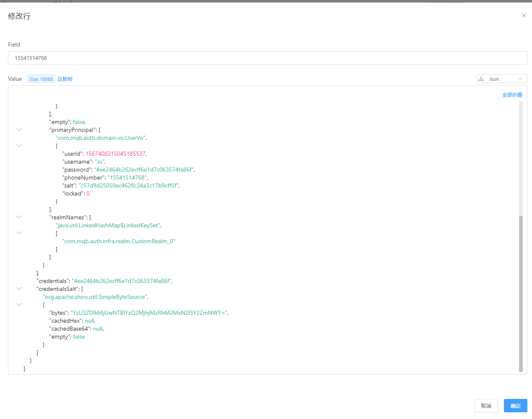Collapse the primaryPrincipal array node
This screenshot has height=419, width=532.
click(19, 130)
